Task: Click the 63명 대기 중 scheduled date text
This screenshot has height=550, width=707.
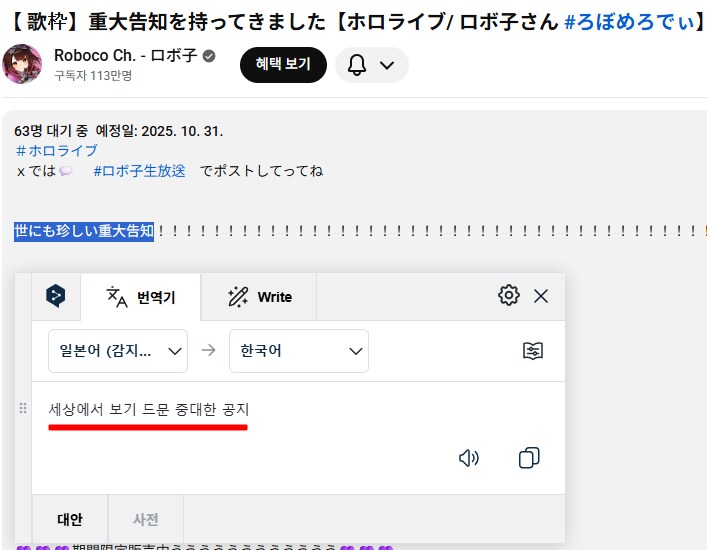Action: tap(119, 131)
